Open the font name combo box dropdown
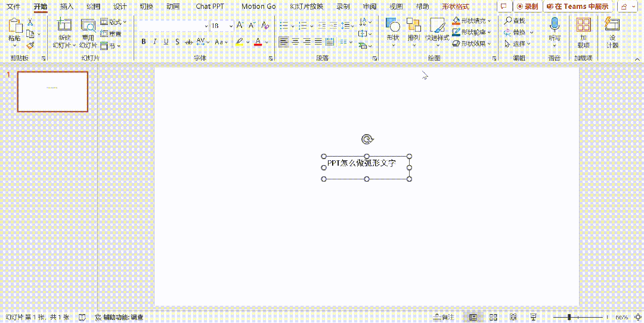Screen dimensions: 644x323 pyautogui.click(x=206, y=26)
